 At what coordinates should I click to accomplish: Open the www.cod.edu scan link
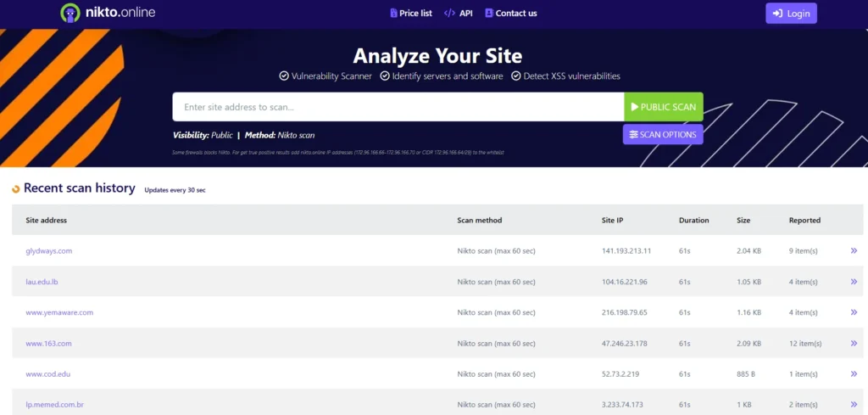click(47, 374)
